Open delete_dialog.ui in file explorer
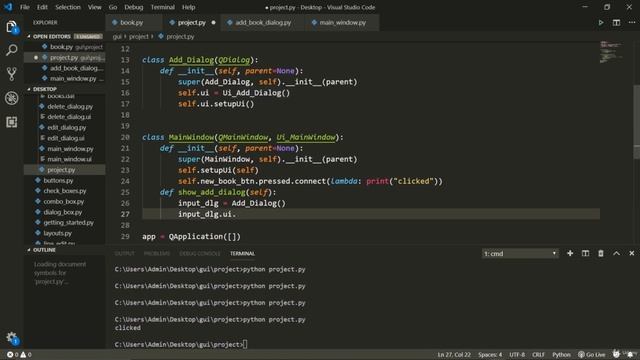Viewport: 640px width, 360px height. tap(64, 117)
